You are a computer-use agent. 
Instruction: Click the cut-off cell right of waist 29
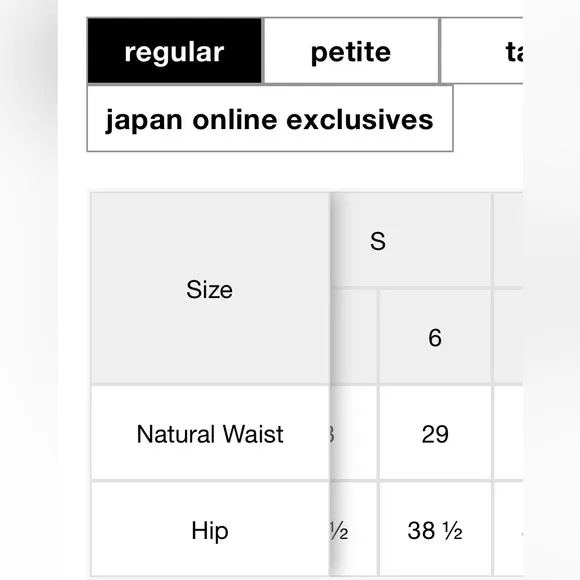click(508, 434)
